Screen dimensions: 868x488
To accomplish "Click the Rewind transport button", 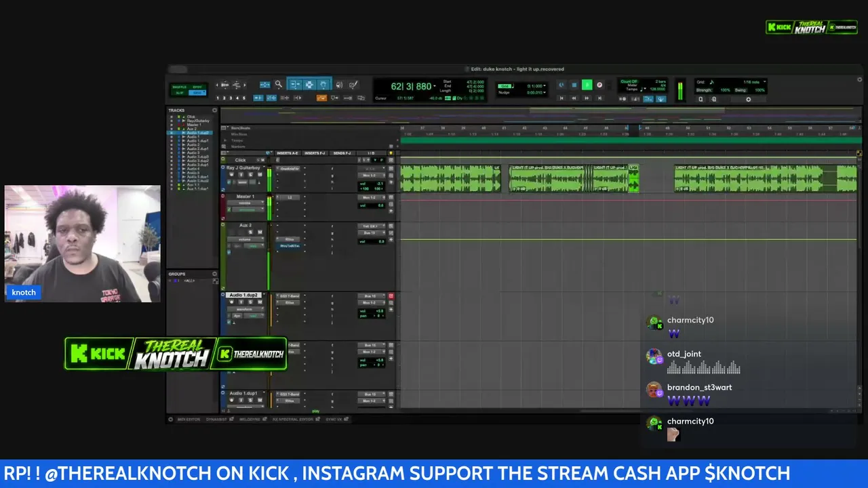I will pyautogui.click(x=574, y=98).
